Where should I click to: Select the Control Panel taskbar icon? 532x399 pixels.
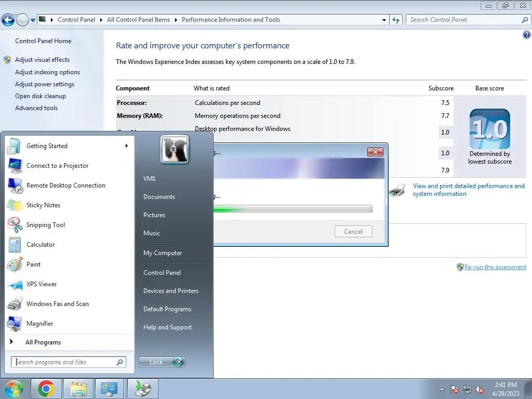(x=109, y=389)
